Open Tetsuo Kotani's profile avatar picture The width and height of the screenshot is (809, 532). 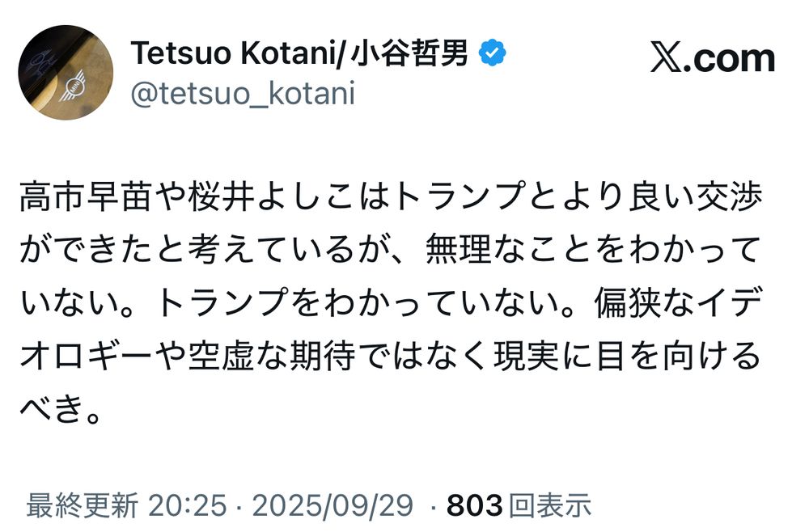point(66,72)
